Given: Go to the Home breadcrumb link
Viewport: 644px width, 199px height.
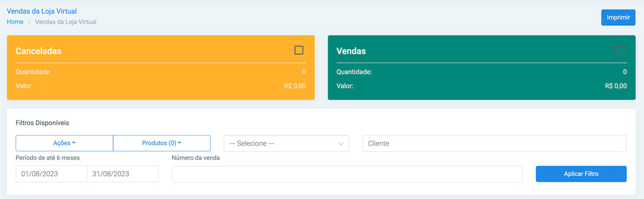Looking at the screenshot, I should 15,22.
